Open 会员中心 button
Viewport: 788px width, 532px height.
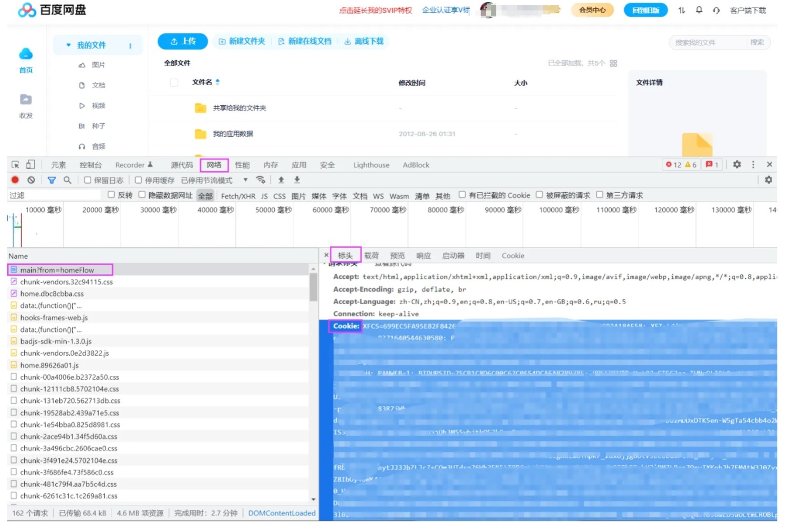[x=592, y=10]
